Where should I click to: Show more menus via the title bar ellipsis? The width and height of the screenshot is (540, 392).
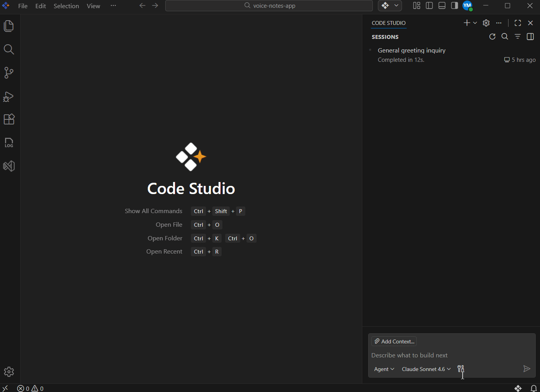point(113,6)
